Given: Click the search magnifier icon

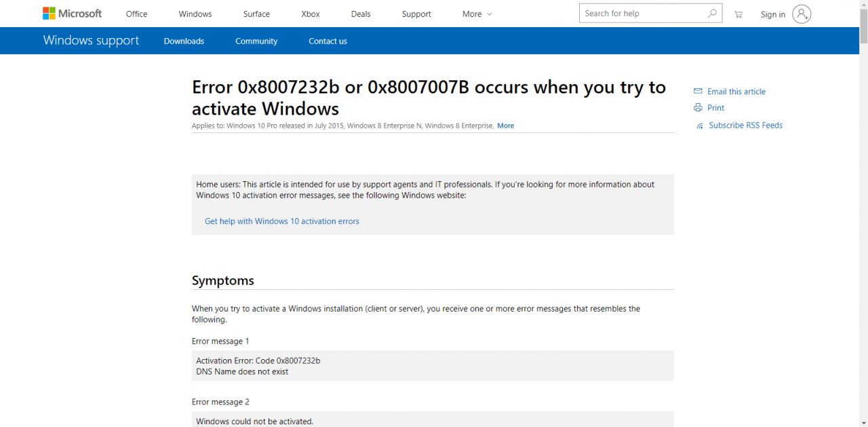Looking at the screenshot, I should (x=712, y=14).
